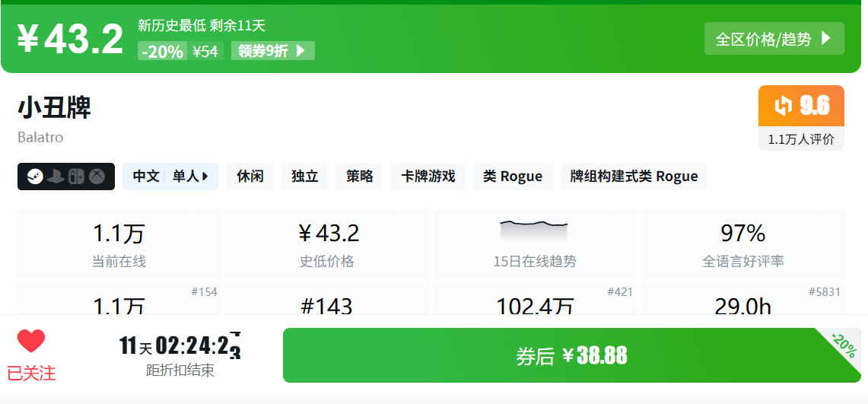Select the 牌组构建式类 Rogue tag

point(634,177)
